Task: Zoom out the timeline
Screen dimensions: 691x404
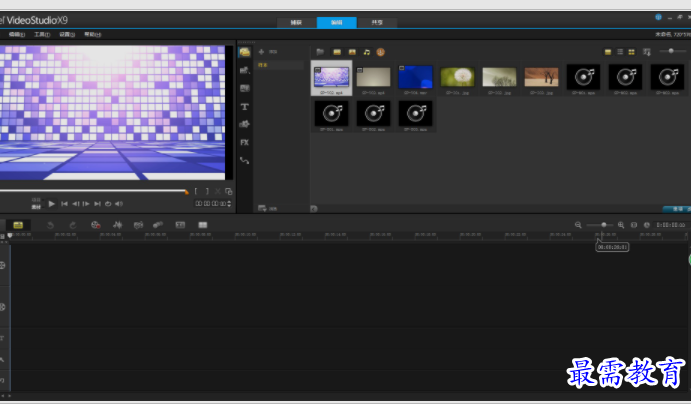Action: coord(578,225)
